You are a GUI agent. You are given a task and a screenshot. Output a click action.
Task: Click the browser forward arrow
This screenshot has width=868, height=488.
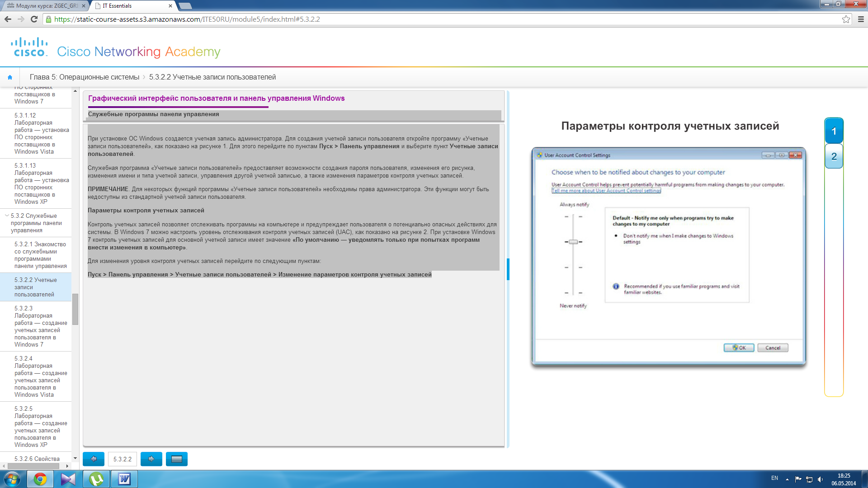21,19
